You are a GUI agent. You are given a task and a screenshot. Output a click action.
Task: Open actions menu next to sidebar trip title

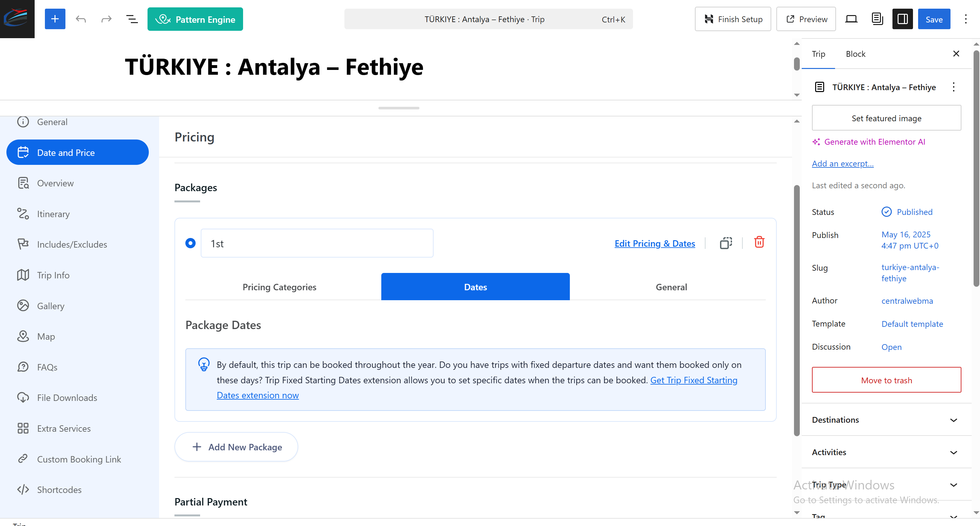click(953, 87)
